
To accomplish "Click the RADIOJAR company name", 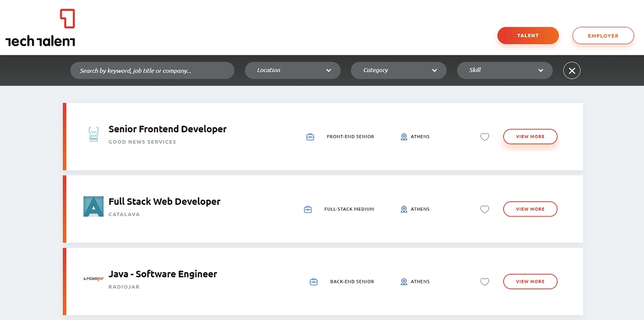I will (x=124, y=287).
